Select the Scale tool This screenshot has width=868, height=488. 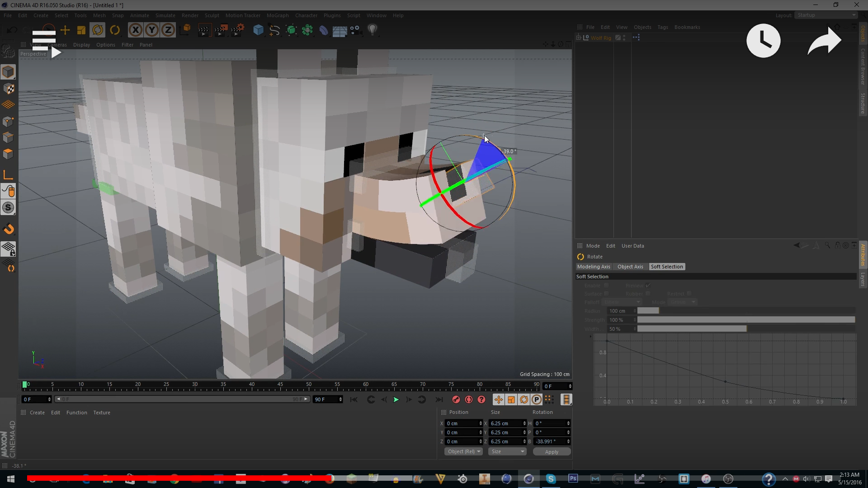81,30
